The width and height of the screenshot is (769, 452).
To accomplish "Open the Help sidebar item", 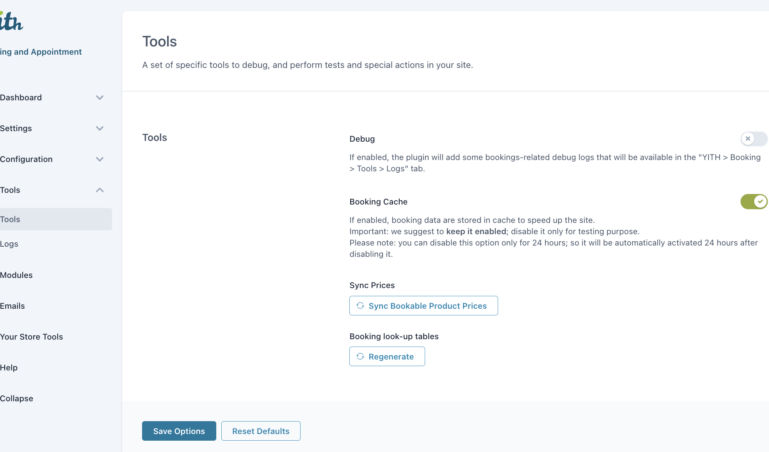I will pos(9,368).
